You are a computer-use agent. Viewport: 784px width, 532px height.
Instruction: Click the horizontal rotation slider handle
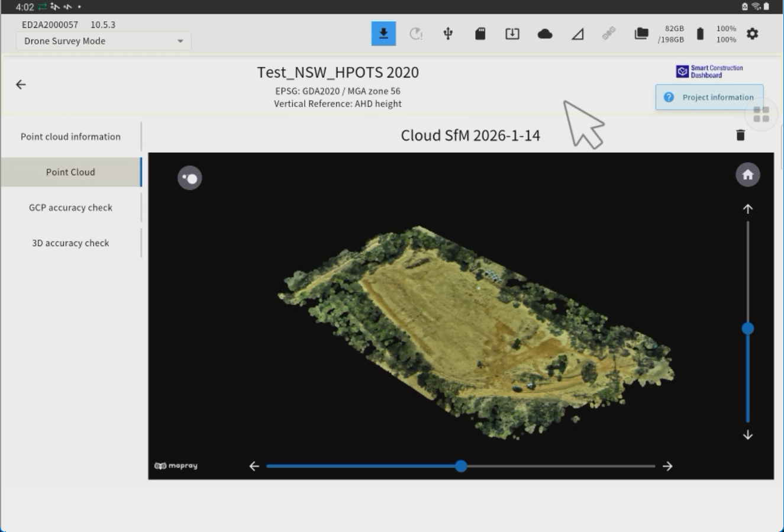461,466
